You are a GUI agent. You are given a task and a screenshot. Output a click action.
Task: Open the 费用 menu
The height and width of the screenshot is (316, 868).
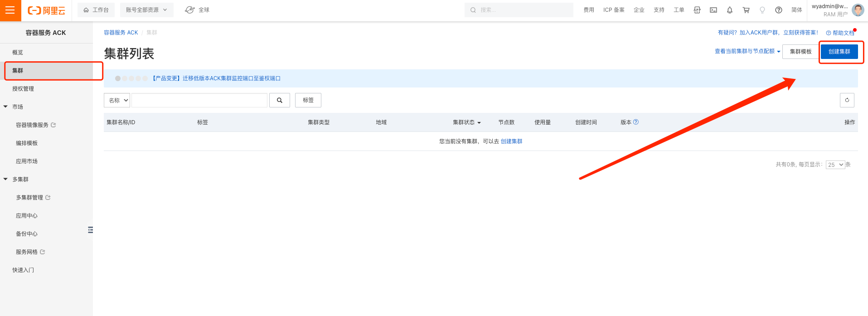[589, 10]
